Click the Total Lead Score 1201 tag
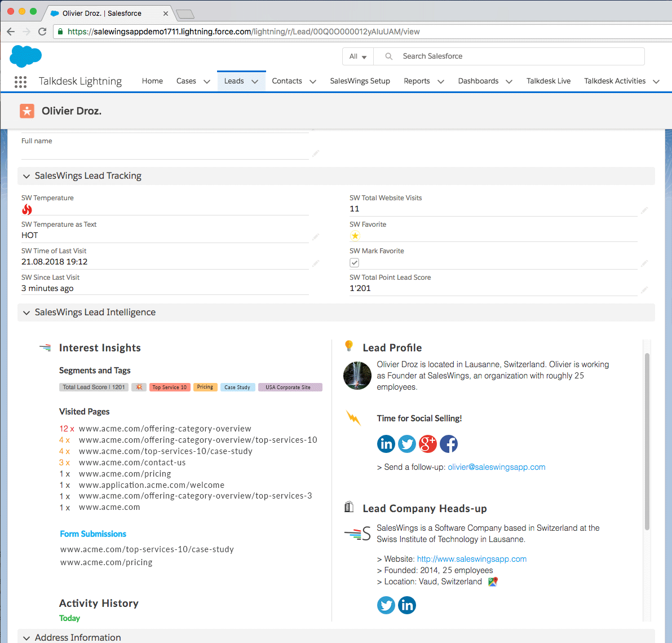 (94, 387)
